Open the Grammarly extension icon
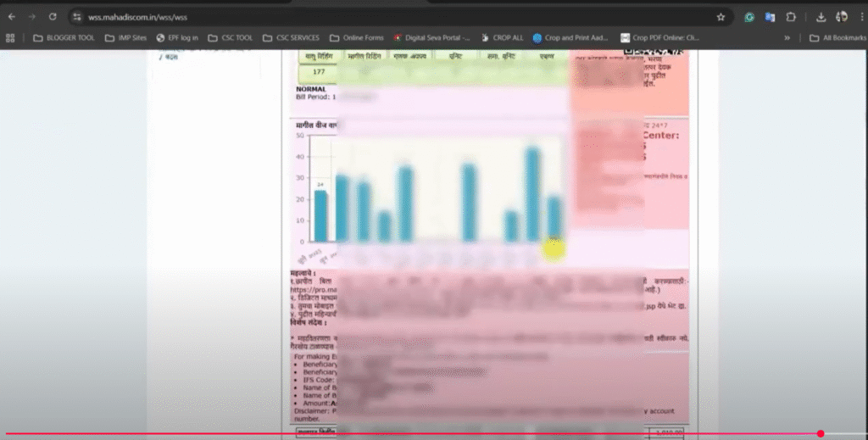Screen dimensions: 868x440 point(749,17)
